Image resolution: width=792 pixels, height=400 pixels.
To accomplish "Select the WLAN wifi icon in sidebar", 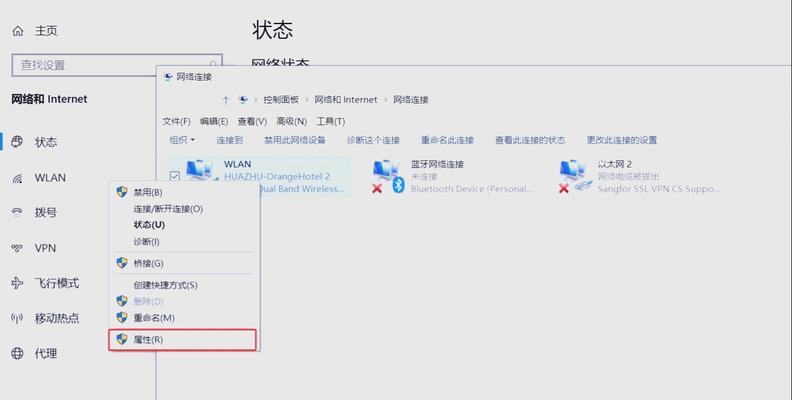I will tap(17, 178).
